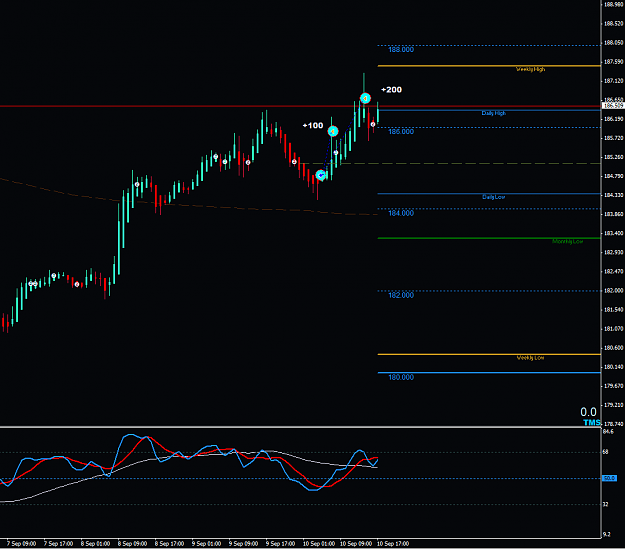Select the 186.000 dotted level label
Viewport: 625px width, 549px height.
point(401,132)
